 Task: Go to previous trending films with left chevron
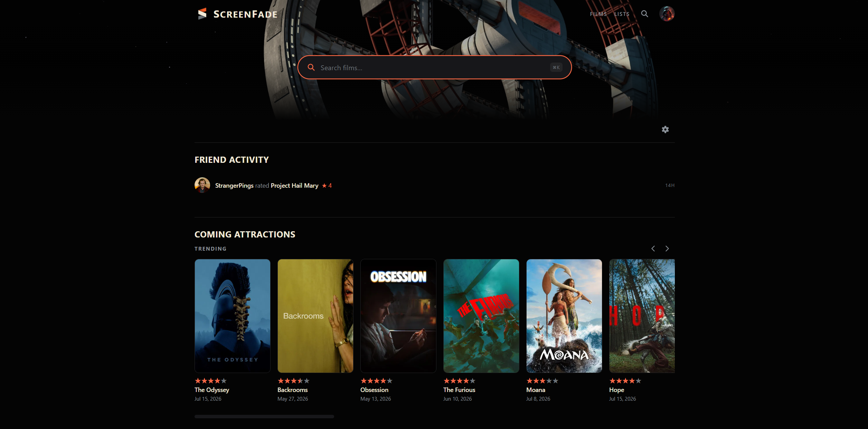[653, 249]
